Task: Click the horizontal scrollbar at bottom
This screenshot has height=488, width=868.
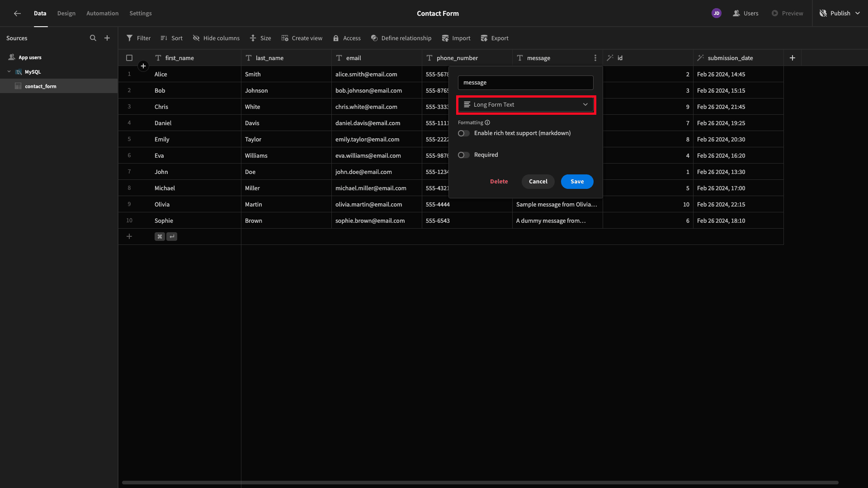Action: (x=480, y=483)
